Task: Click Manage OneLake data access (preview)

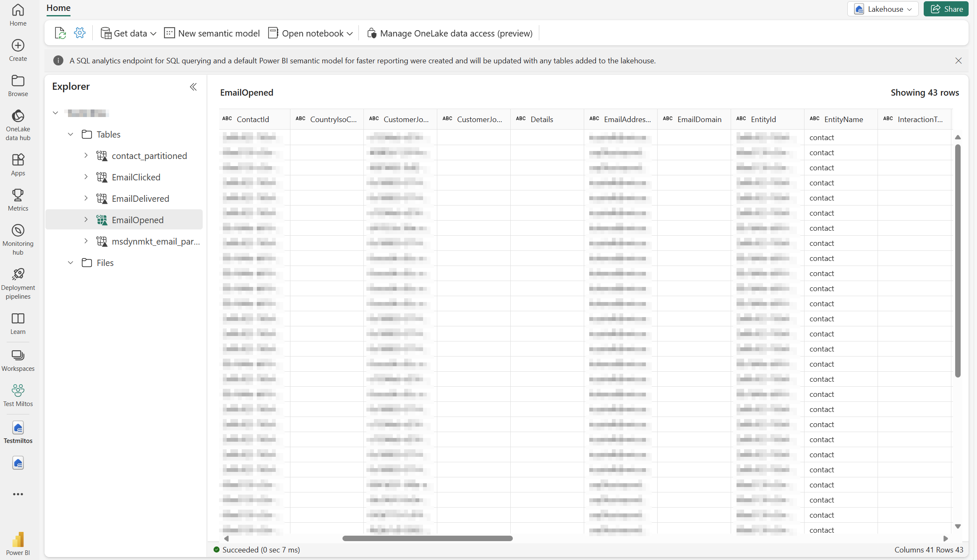Action: pyautogui.click(x=449, y=33)
